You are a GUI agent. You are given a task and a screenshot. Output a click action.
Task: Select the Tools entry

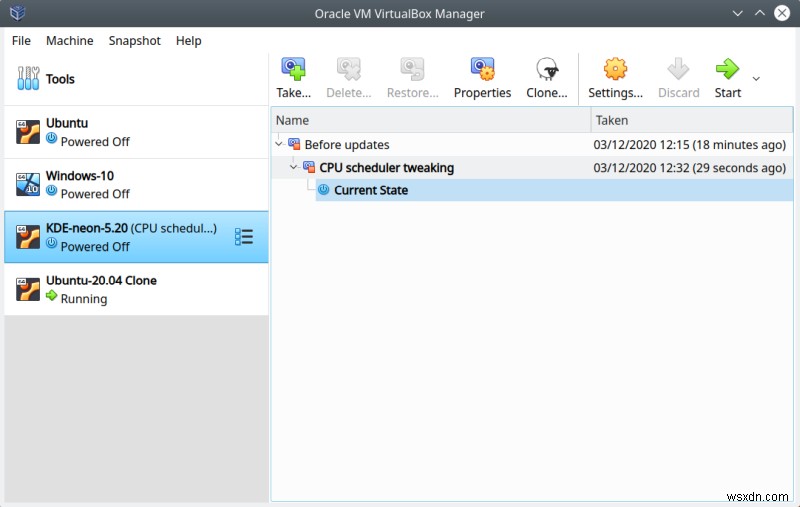(136, 79)
